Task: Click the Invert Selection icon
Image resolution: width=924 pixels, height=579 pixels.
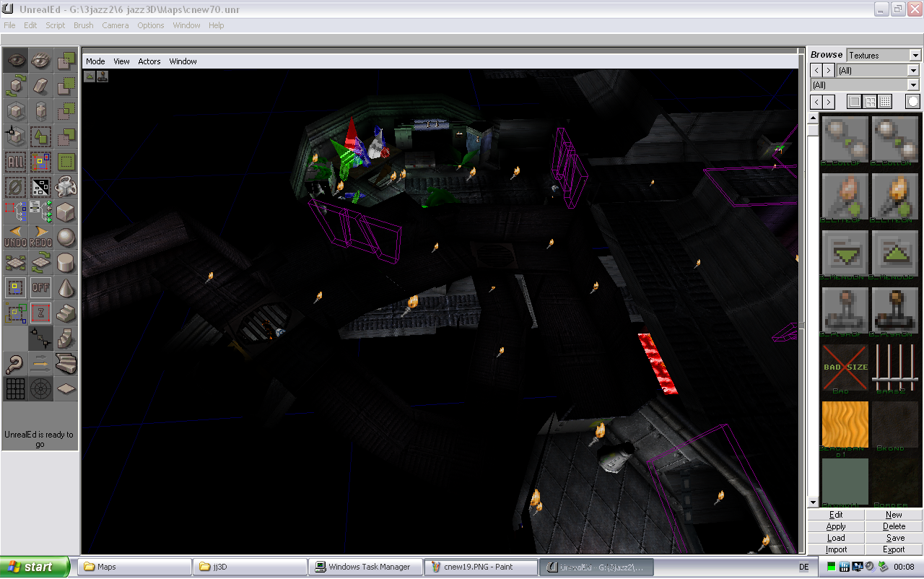Action: pyautogui.click(x=40, y=187)
